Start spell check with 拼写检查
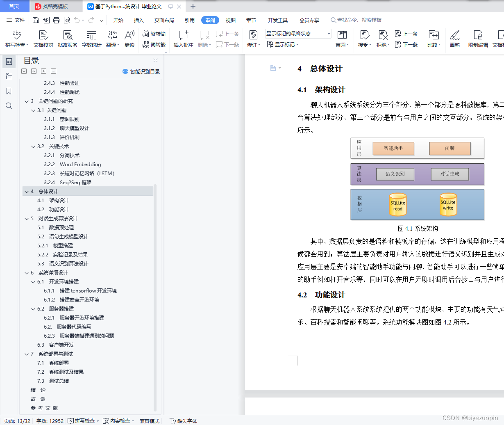The height and width of the screenshot is (425, 504). tap(16, 39)
